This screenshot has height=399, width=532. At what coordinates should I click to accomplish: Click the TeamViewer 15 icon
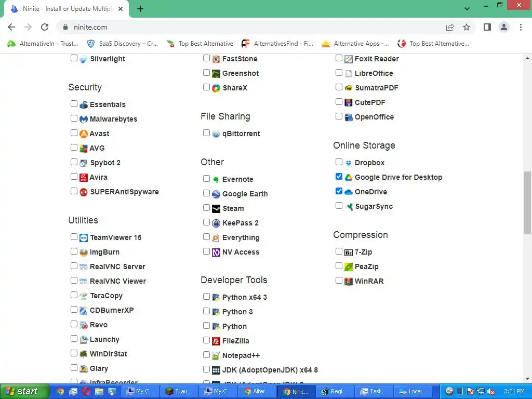coord(84,238)
